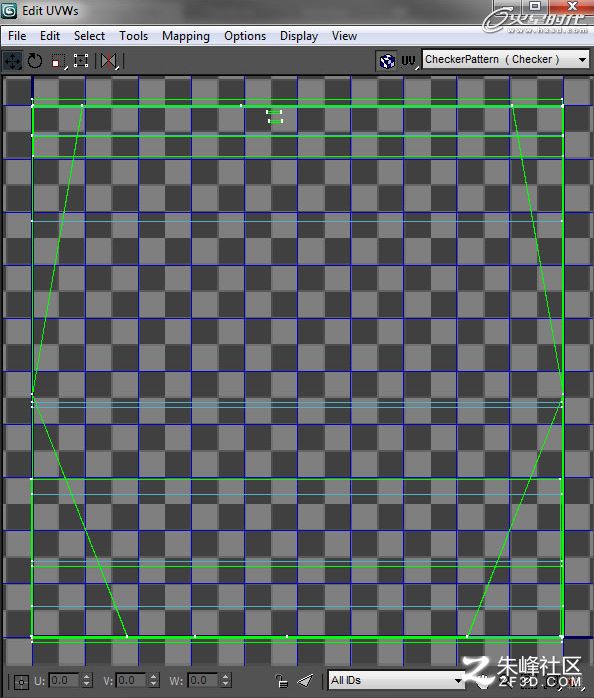The height and width of the screenshot is (698, 594).
Task: Open the Tools menu
Action: click(x=134, y=36)
